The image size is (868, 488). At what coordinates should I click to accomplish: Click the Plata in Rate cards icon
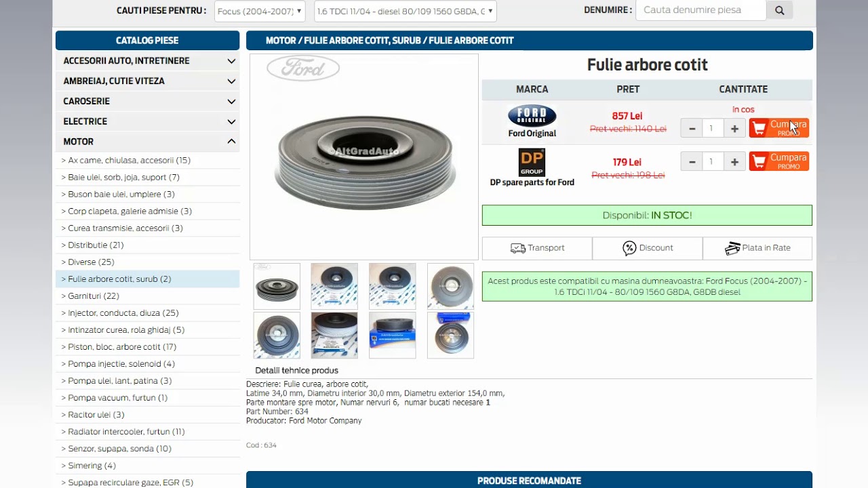pyautogui.click(x=732, y=248)
